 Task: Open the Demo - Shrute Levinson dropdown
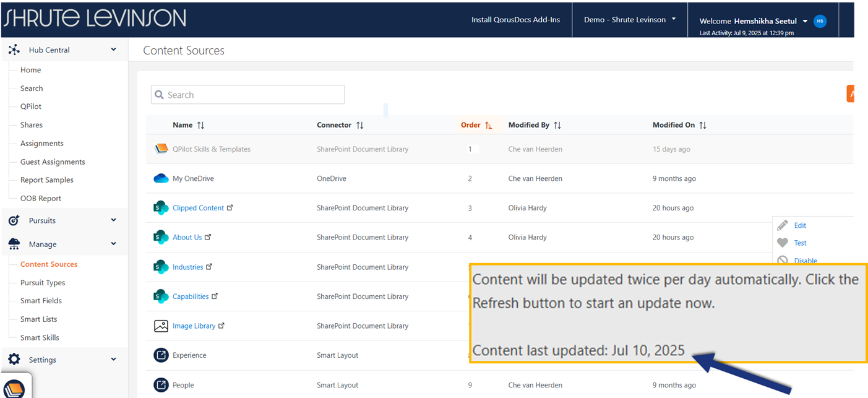pyautogui.click(x=629, y=20)
